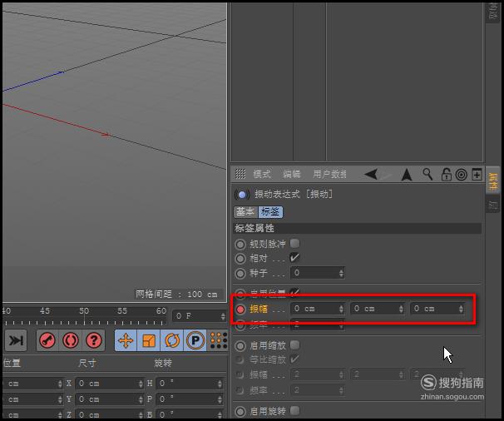Click the back arrow in attribute manager

click(371, 175)
